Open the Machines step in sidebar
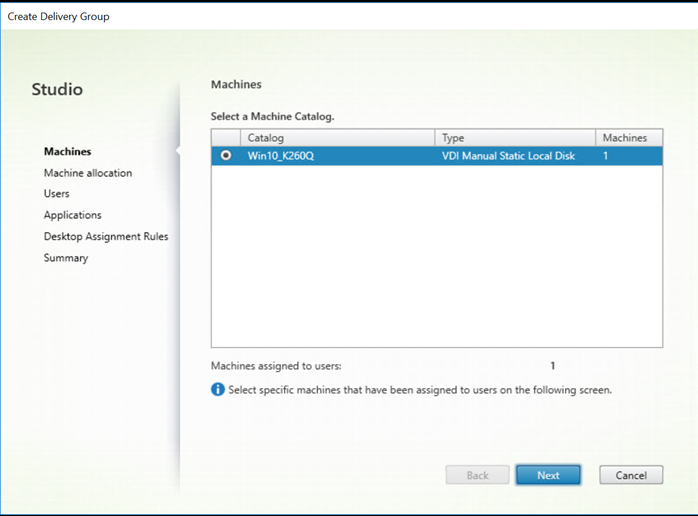698x516 pixels. tap(68, 151)
